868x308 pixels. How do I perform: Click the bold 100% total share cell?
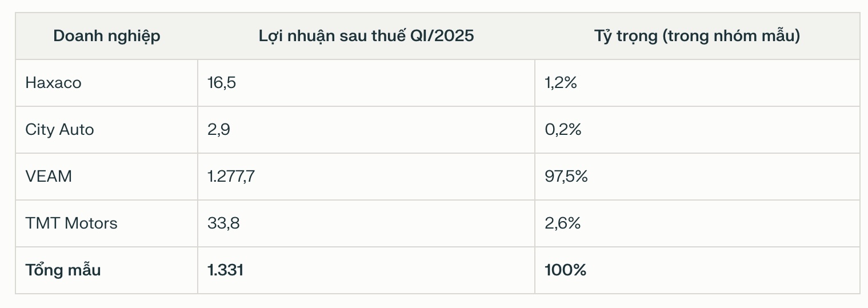click(x=566, y=270)
